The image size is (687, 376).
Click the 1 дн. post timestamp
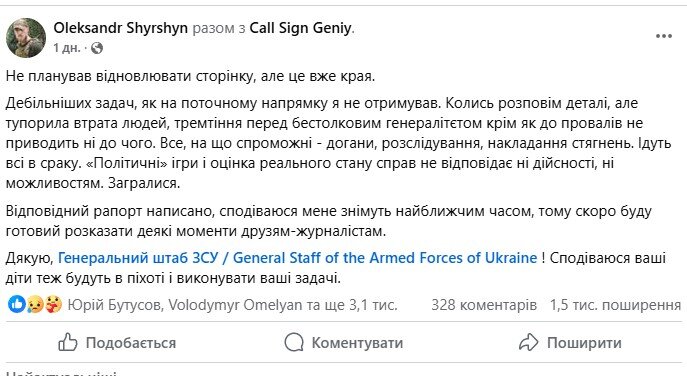click(67, 48)
